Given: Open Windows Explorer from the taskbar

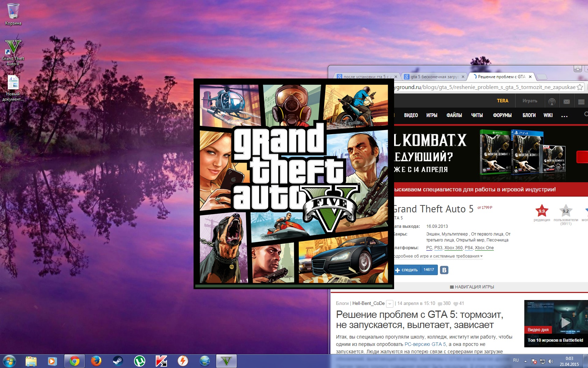Looking at the screenshot, I should coord(31,361).
